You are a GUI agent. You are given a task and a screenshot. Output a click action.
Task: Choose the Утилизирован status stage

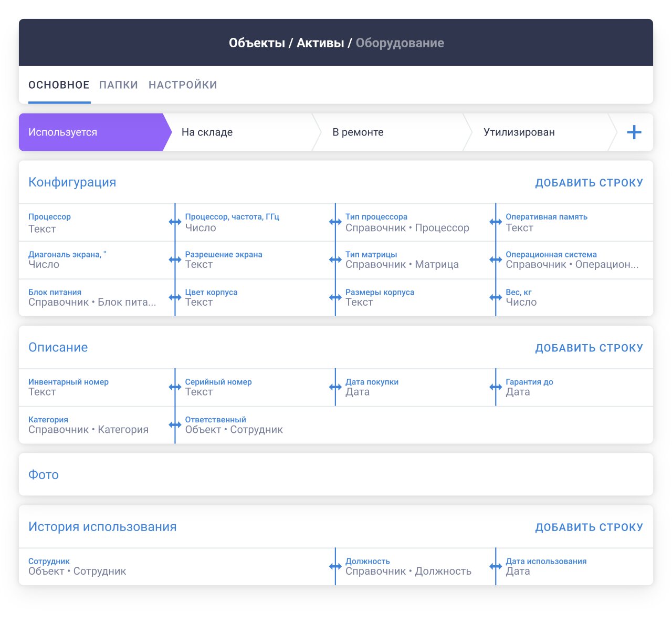click(x=519, y=132)
